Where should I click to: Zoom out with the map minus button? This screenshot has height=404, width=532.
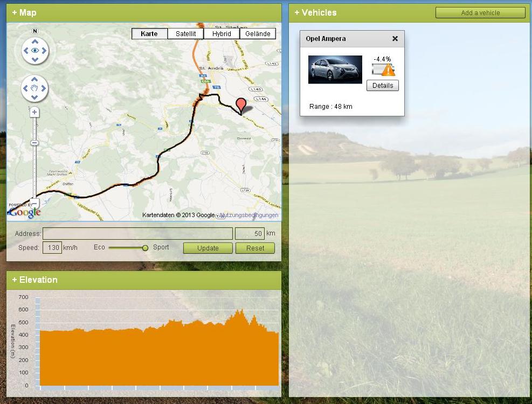pos(34,204)
